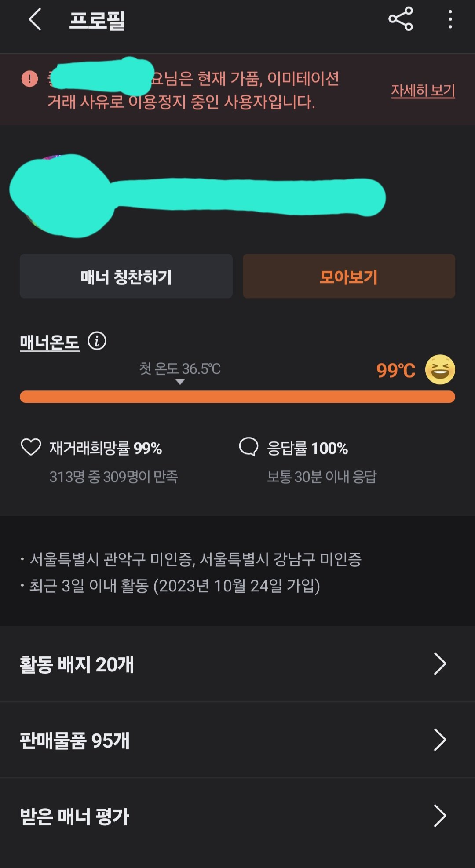
Task: Click the 매너 칭찬하기 button
Action: point(126,276)
